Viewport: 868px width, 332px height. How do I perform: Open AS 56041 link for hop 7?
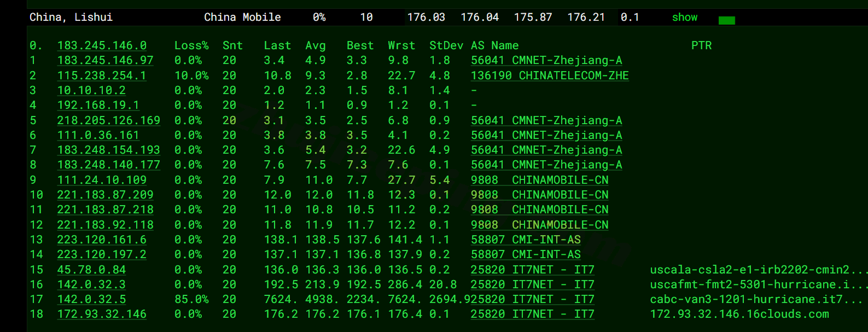546,150
